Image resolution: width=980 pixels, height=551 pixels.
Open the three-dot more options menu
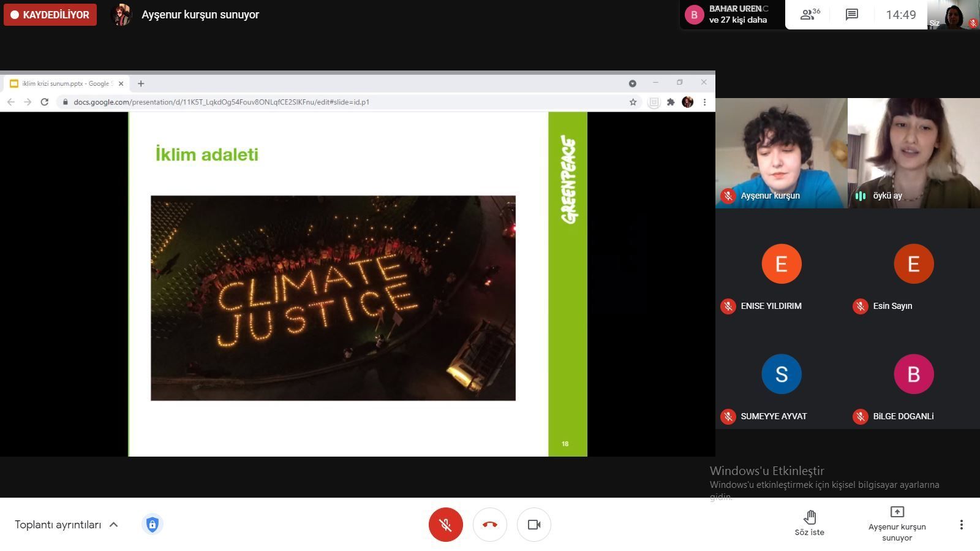coord(961,525)
